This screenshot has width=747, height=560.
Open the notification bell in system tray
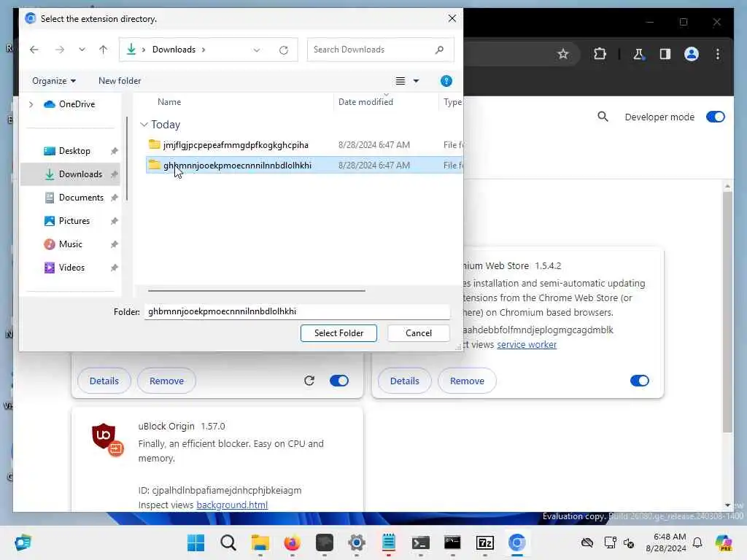pyautogui.click(x=697, y=542)
